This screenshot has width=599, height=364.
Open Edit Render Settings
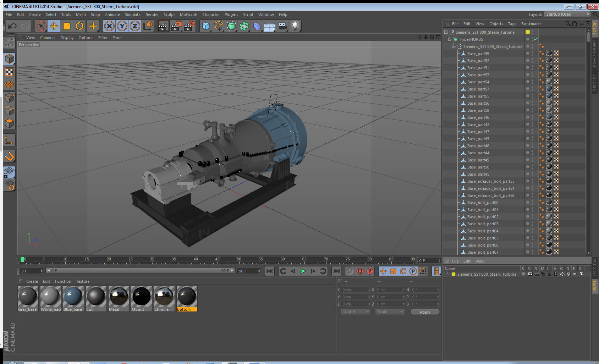click(x=189, y=26)
